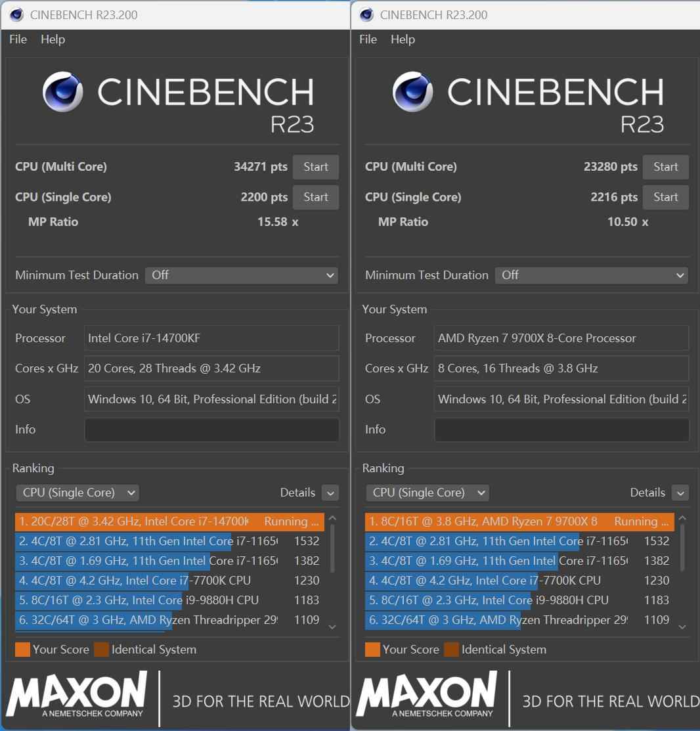The width and height of the screenshot is (700, 731).
Task: Click the Info text field in left window
Action: (211, 430)
